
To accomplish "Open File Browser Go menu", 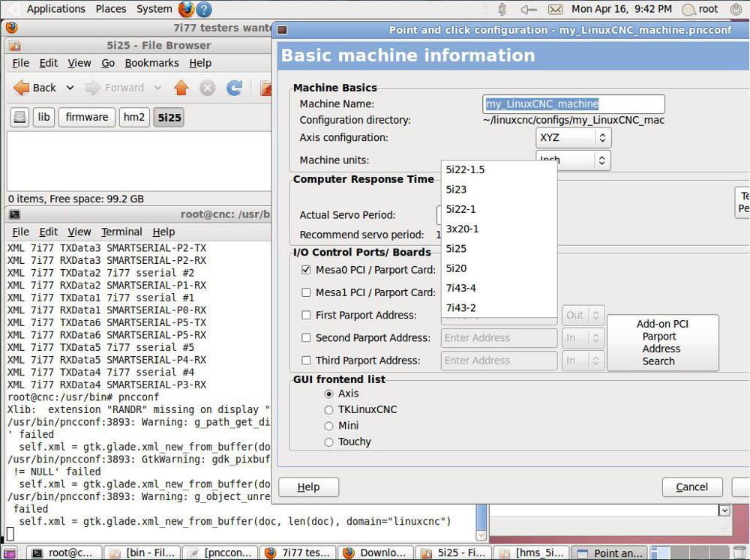I will (x=108, y=63).
